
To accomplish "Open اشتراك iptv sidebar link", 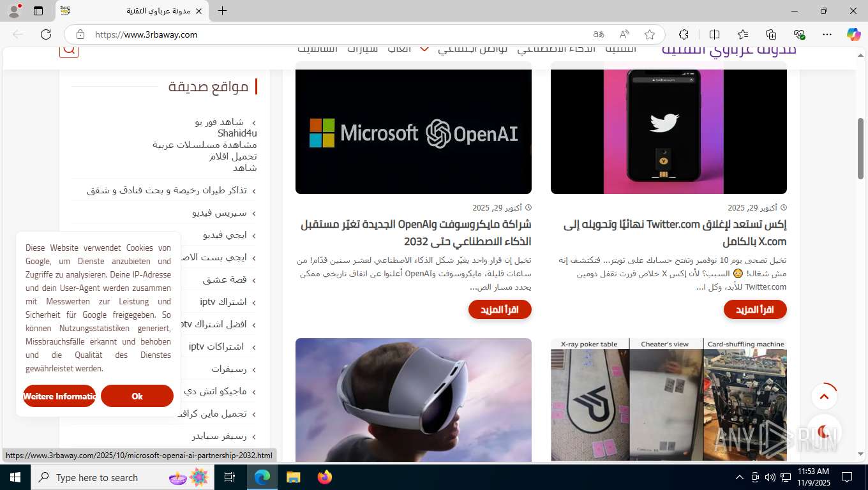I will click(x=223, y=302).
